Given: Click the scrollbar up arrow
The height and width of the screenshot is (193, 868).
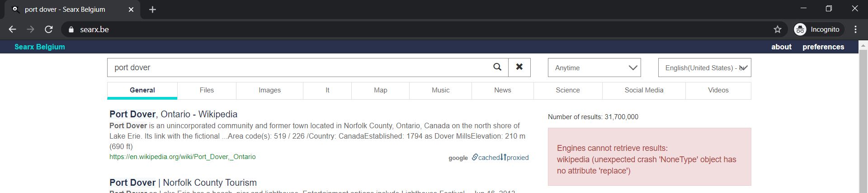Looking at the screenshot, I should (863, 46).
